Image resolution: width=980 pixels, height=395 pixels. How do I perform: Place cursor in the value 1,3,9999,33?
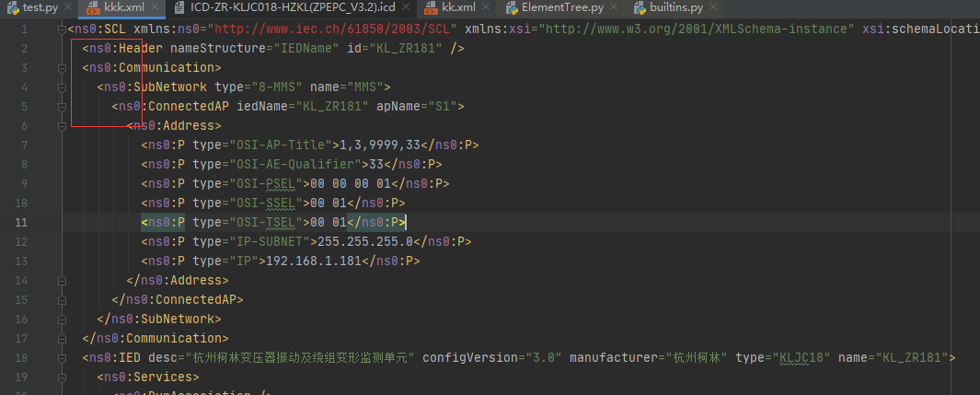(380, 145)
